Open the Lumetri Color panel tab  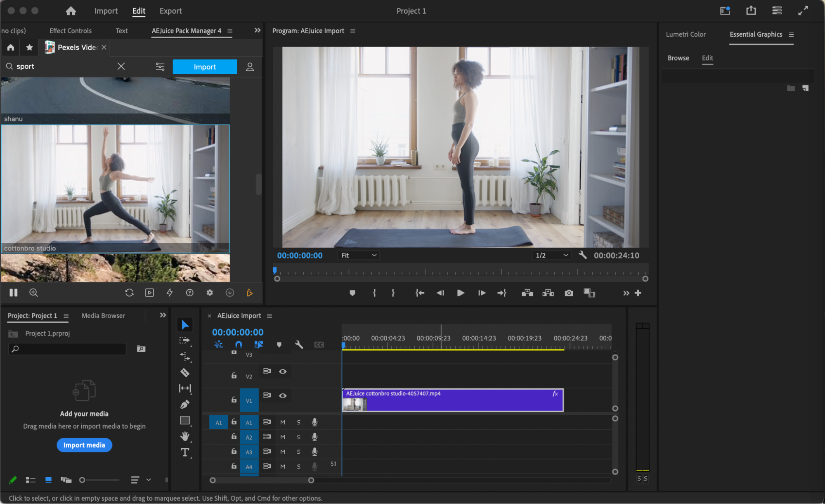pos(686,34)
